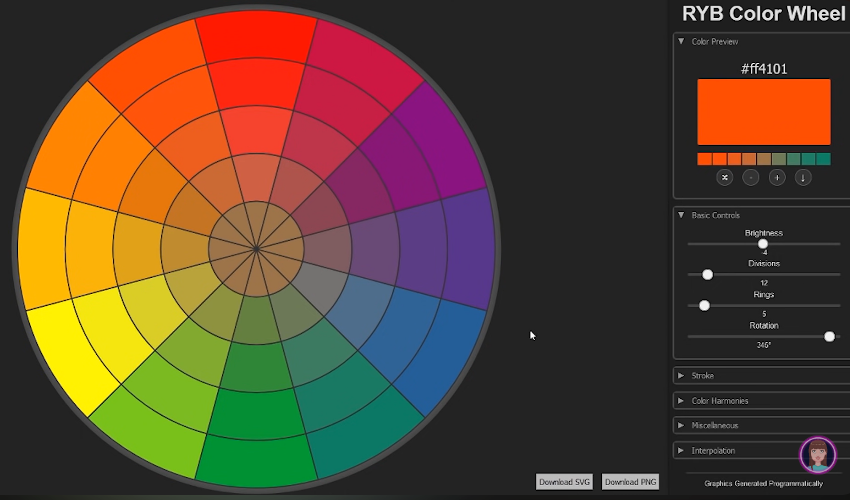The image size is (850, 500).
Task: Click the download arrow round icon
Action: (x=802, y=177)
